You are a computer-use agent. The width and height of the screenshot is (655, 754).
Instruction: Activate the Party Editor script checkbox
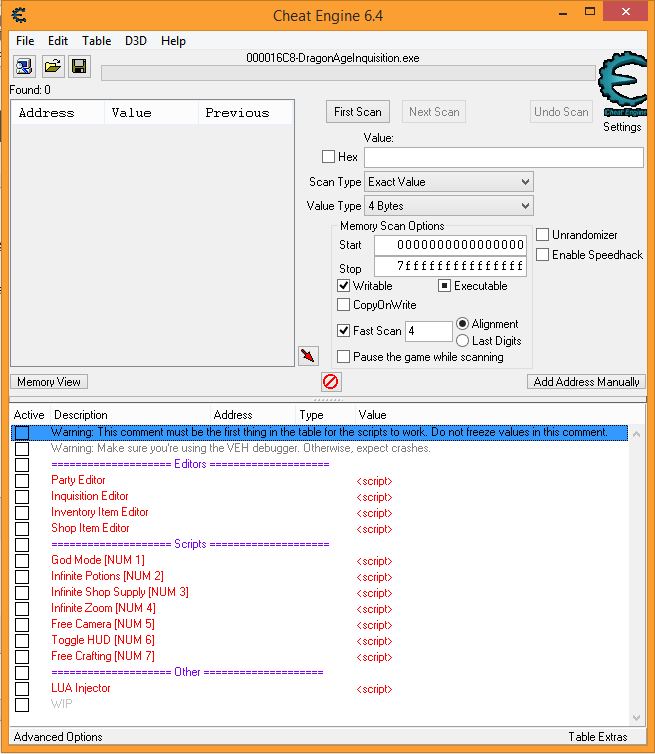point(22,481)
